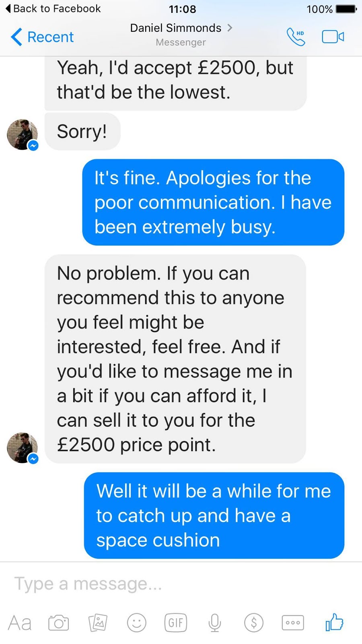The image size is (362, 644).
Task: Open the more options ellipsis button
Action: coord(293,623)
